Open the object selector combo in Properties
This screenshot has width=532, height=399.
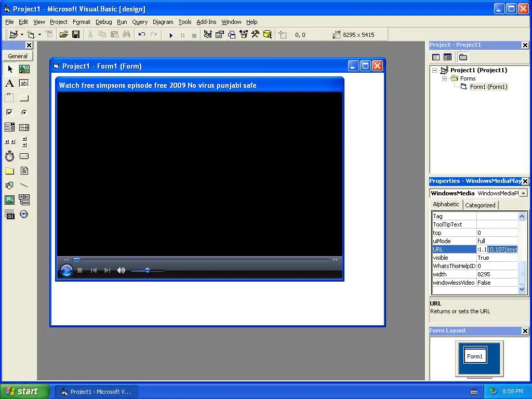click(524, 193)
